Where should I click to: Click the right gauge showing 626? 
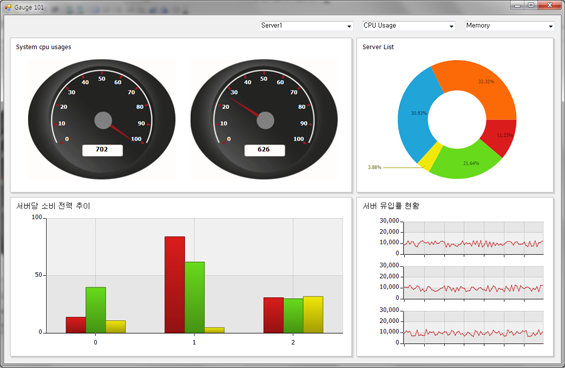[x=264, y=119]
